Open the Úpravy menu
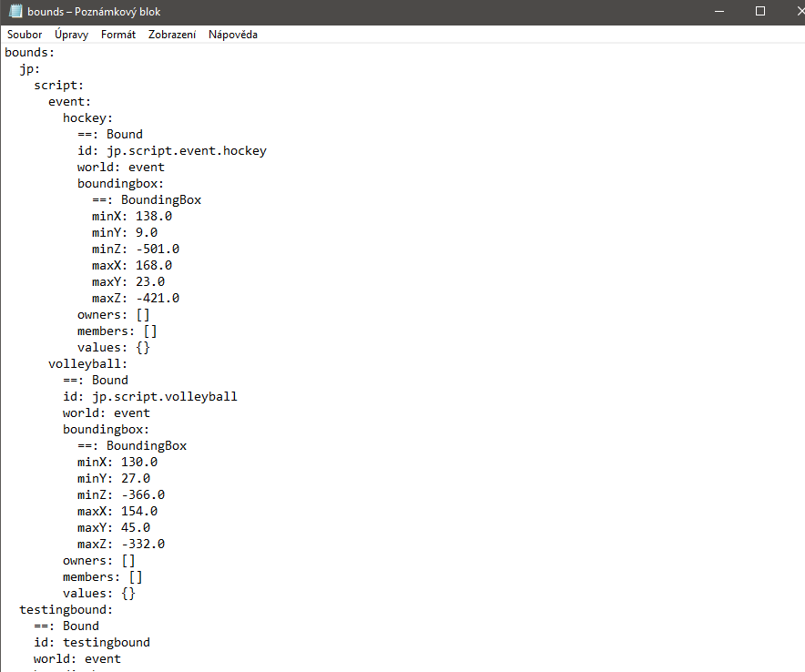The image size is (805, 672). click(71, 35)
